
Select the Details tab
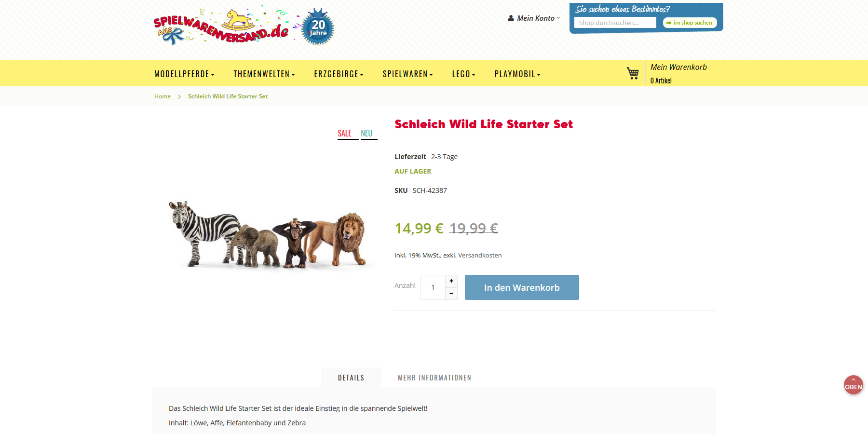pyautogui.click(x=351, y=378)
